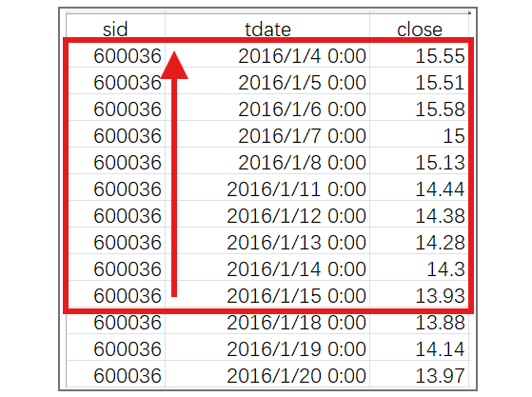Viewport: 532px width, 397px height.
Task: Click the date cell 2016/1/18 0:00
Action: pos(267,321)
